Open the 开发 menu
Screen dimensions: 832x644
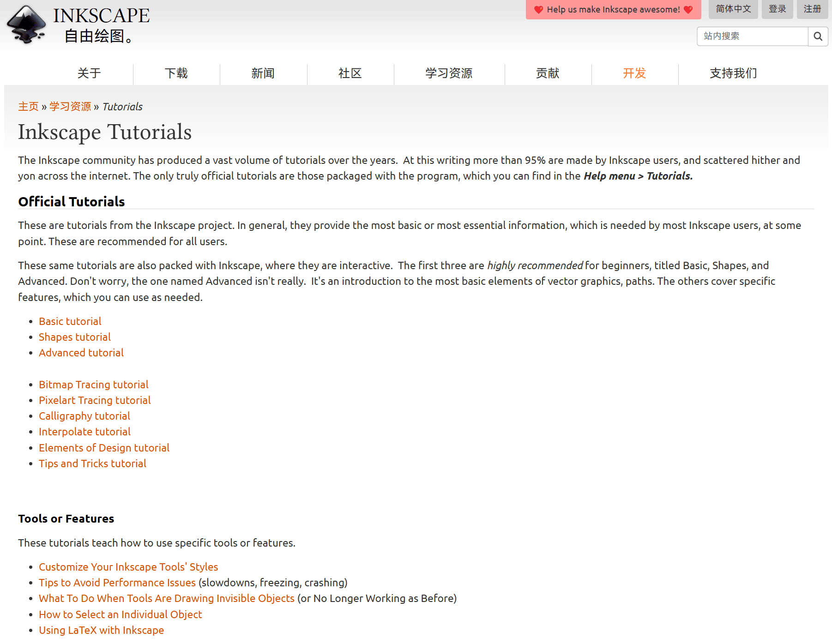tap(634, 73)
